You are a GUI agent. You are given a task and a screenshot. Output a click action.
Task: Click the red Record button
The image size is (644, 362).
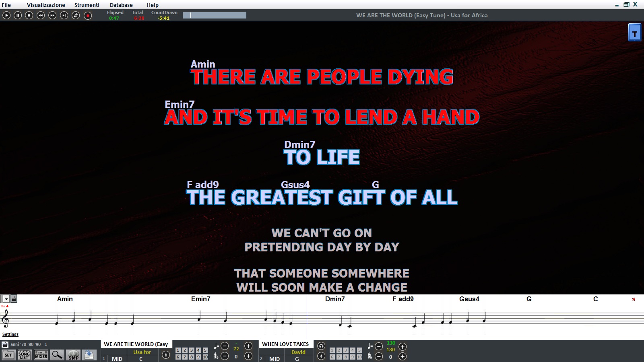88,15
